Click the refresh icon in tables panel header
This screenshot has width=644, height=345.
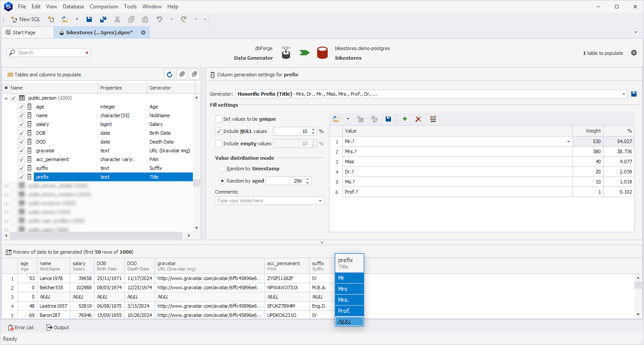point(169,75)
